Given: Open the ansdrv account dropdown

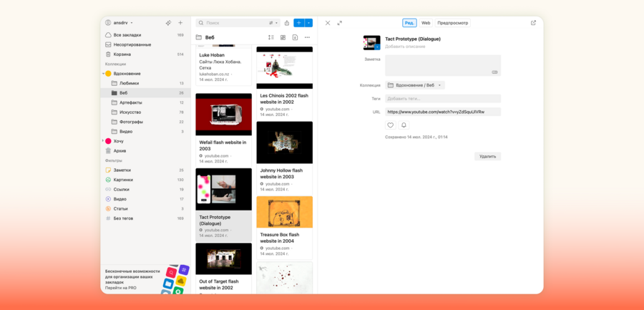Looking at the screenshot, I should [119, 23].
